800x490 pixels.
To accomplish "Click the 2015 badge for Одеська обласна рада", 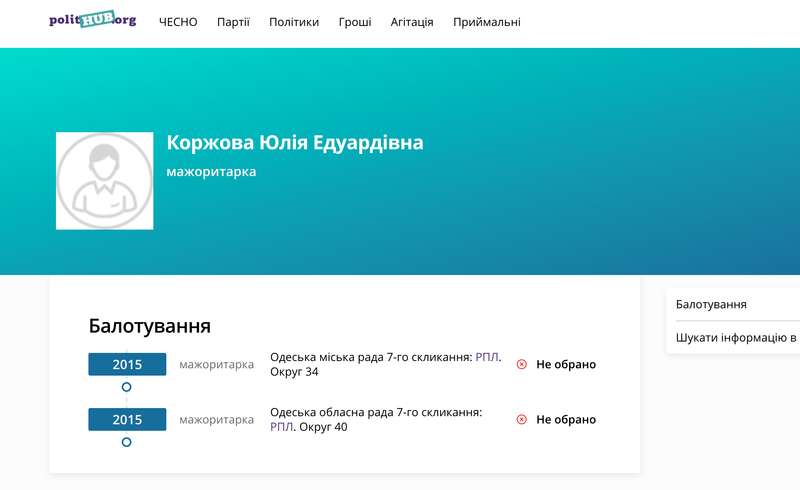I will click(x=127, y=419).
